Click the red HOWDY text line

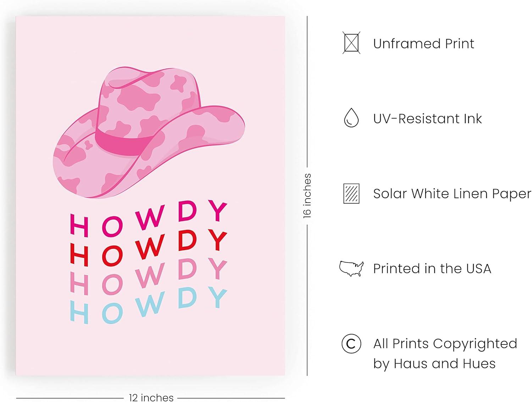148,248
